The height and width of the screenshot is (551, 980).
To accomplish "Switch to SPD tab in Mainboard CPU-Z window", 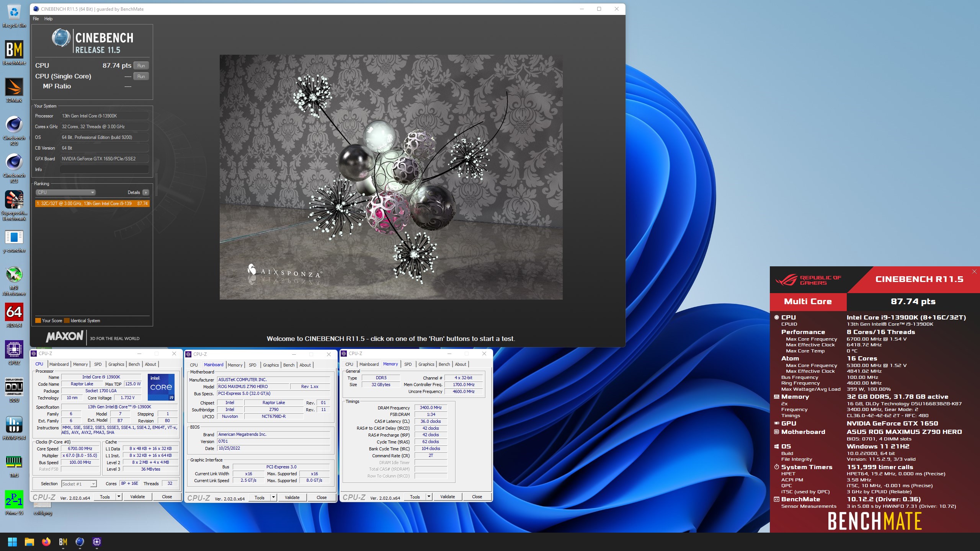I will click(253, 365).
